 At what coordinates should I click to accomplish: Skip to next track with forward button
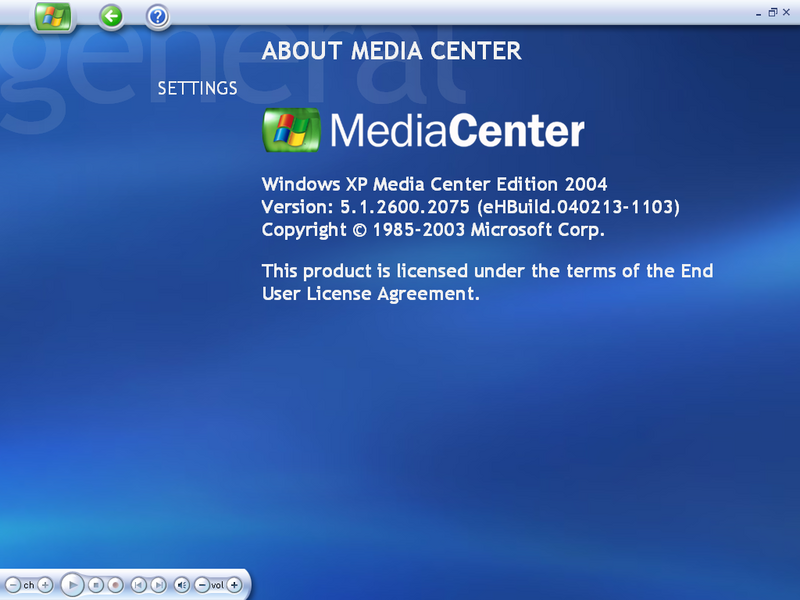pyautogui.click(x=158, y=585)
